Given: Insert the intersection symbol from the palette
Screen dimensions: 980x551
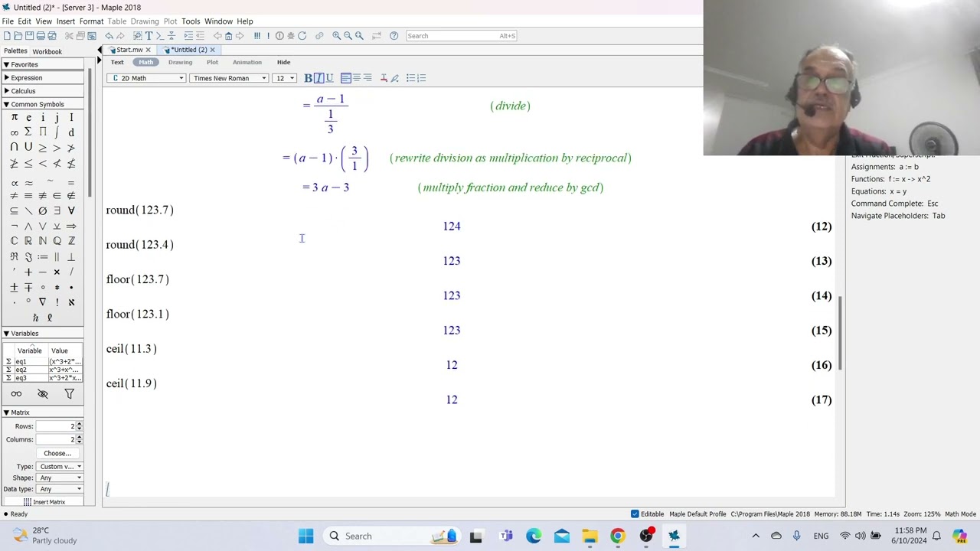Looking at the screenshot, I should [x=14, y=147].
